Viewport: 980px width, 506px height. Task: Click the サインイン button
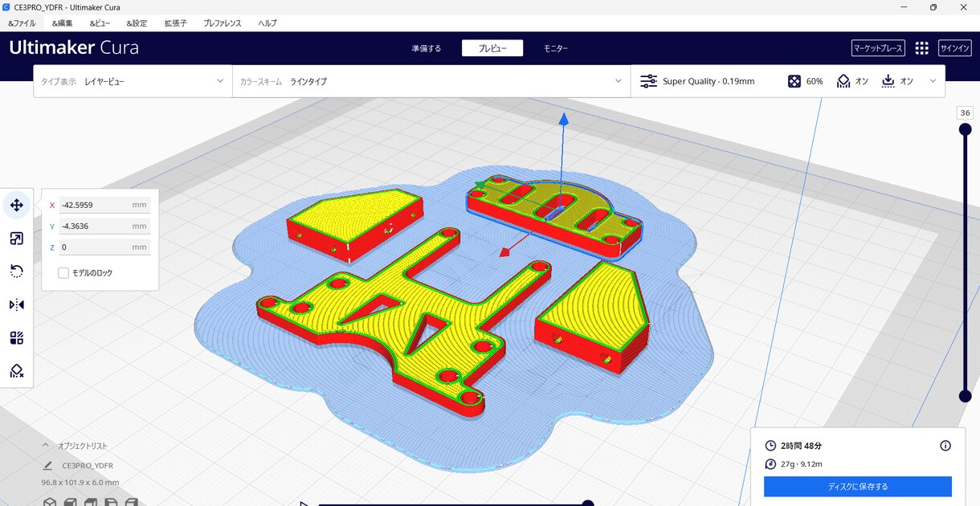955,48
